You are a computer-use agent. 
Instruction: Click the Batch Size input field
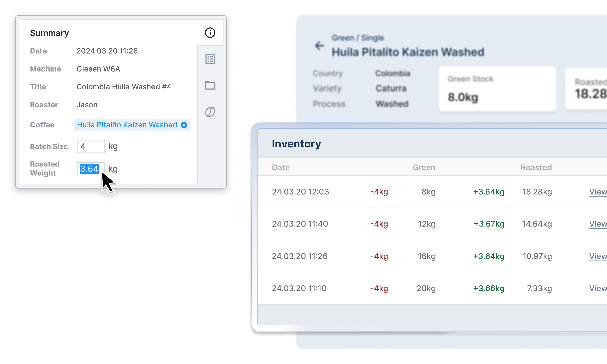click(91, 146)
